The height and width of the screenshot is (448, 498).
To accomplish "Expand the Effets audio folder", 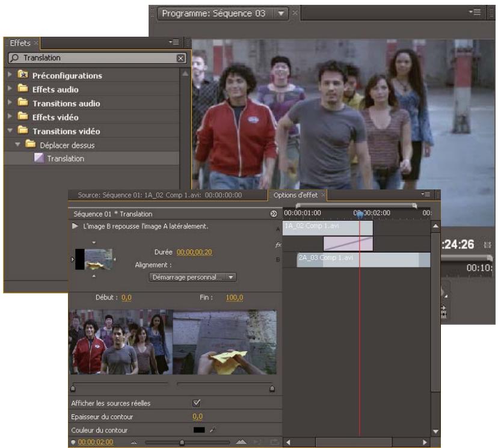I will click(10, 88).
